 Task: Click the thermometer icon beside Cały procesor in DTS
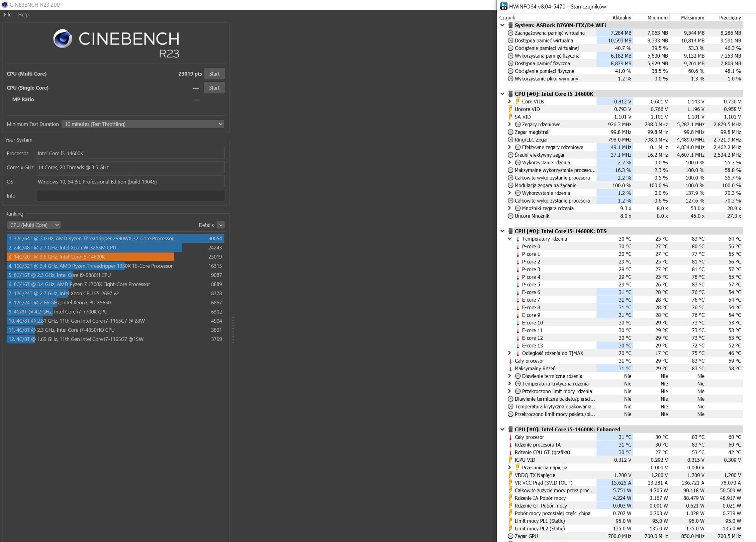pos(510,361)
